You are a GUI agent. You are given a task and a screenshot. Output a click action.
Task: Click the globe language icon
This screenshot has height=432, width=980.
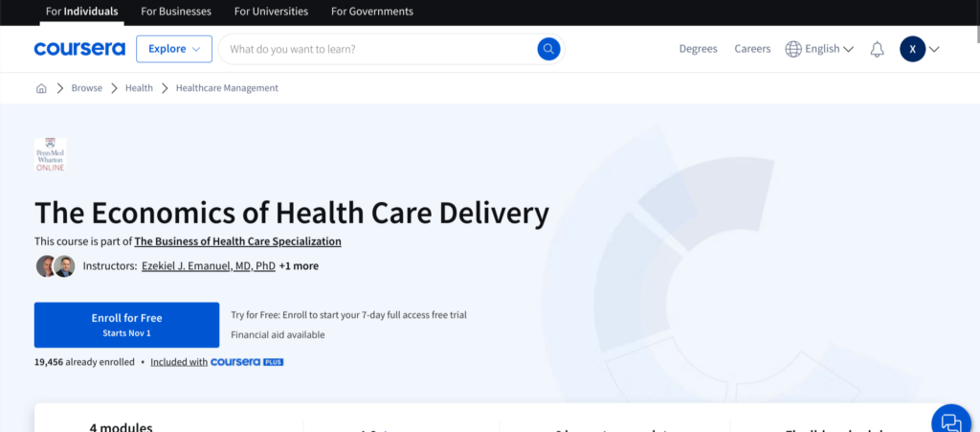pyautogui.click(x=793, y=49)
